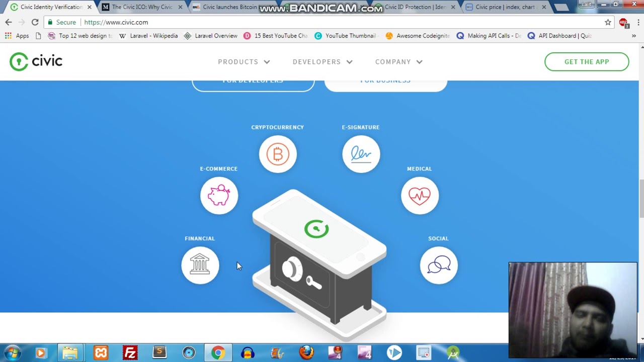This screenshot has height=362, width=644.
Task: Go back using browser back arrow
Action: [x=9, y=22]
